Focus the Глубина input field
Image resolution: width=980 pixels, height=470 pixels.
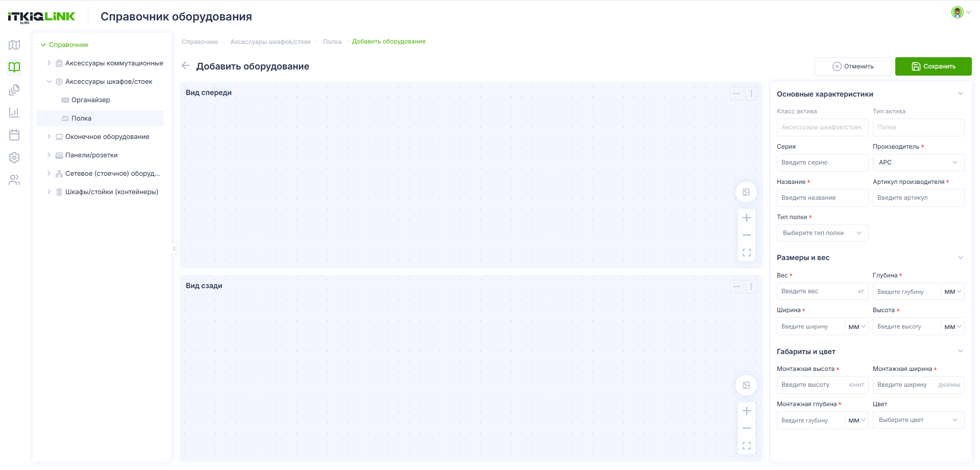[x=907, y=292]
